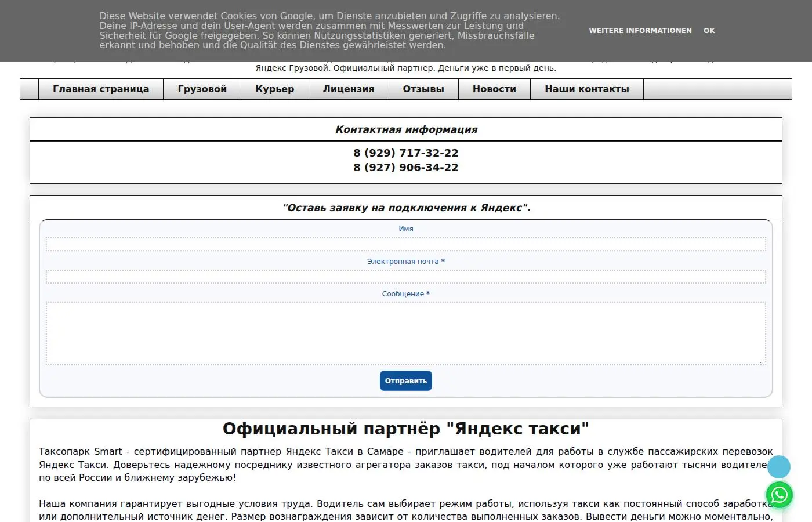The width and height of the screenshot is (812, 522).
Task: Open the Лицензия page
Action: point(349,89)
